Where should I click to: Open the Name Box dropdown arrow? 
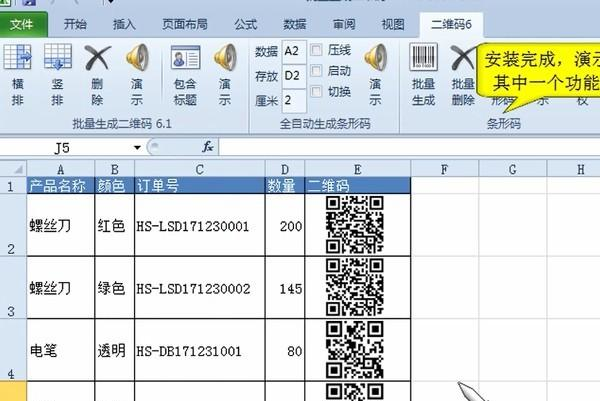pyautogui.click(x=137, y=147)
